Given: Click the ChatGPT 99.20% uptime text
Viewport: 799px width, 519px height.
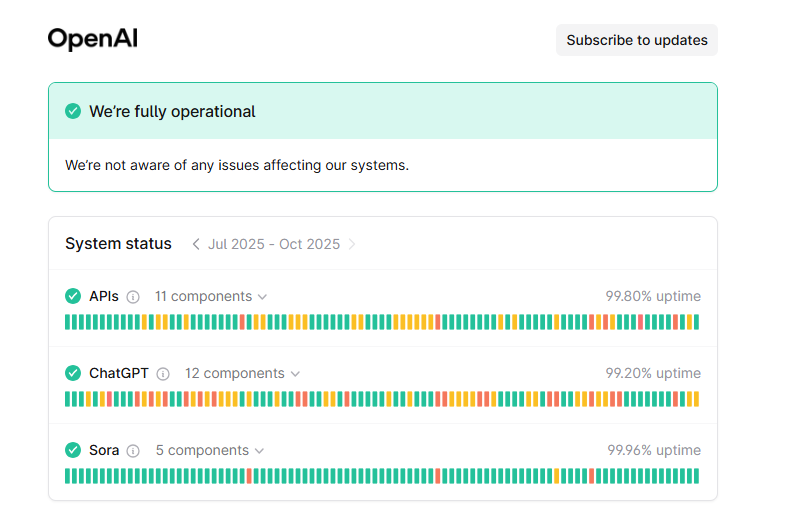Looking at the screenshot, I should [x=653, y=373].
